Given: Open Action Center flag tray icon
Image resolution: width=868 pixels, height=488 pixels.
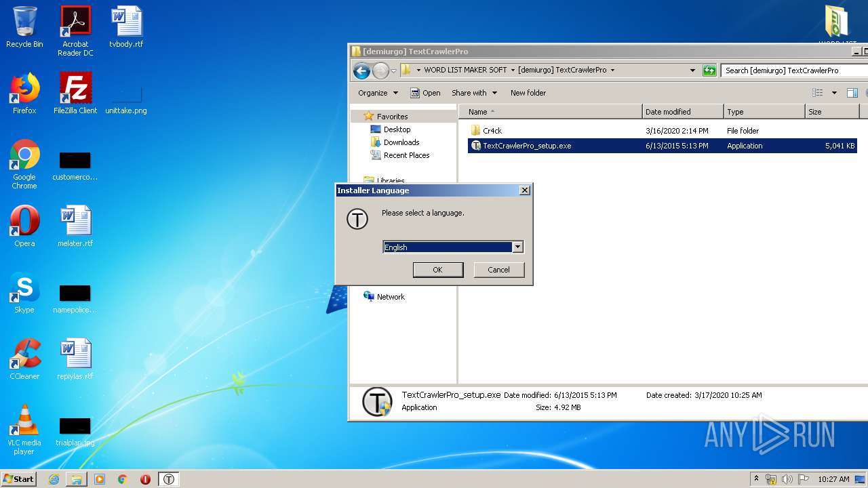Looking at the screenshot, I should pyautogui.click(x=804, y=479).
